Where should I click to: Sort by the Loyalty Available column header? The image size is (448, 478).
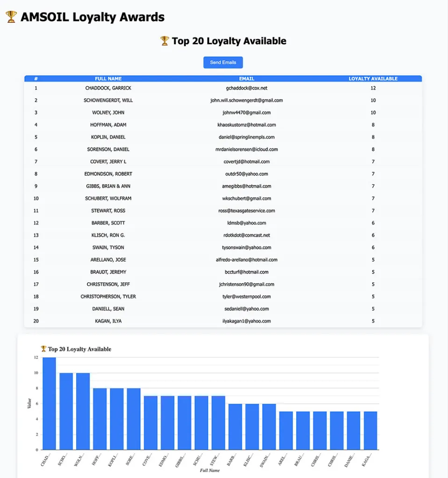point(373,79)
